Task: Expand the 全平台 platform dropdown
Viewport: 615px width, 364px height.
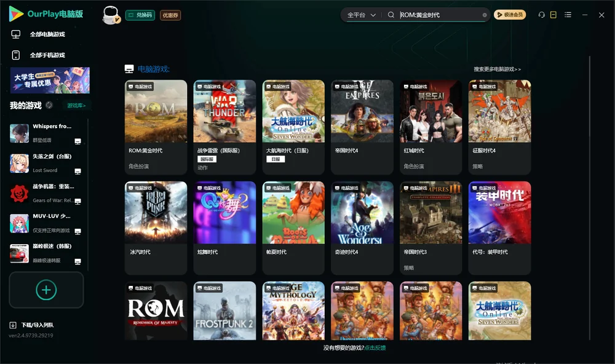Action: (361, 15)
